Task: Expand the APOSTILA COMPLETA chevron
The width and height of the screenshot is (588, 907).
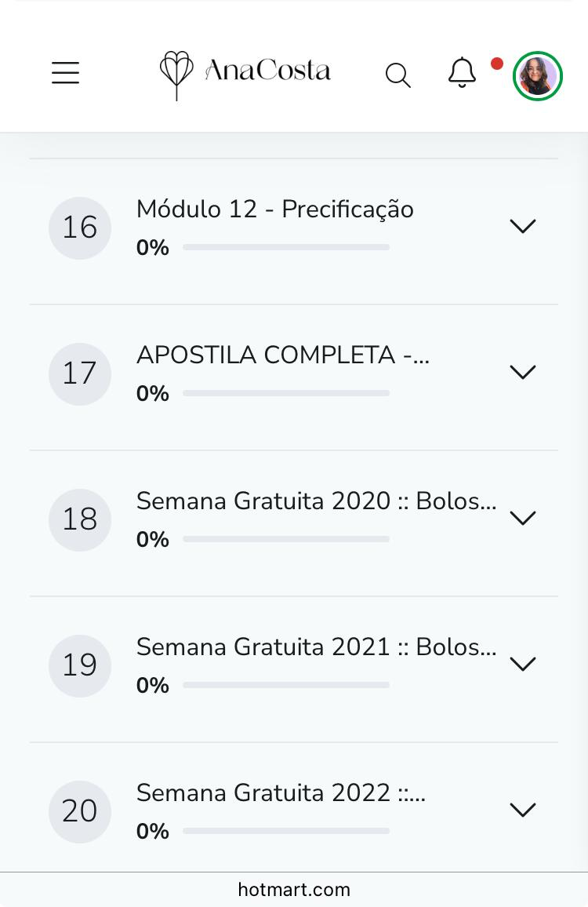Action: coord(522,372)
